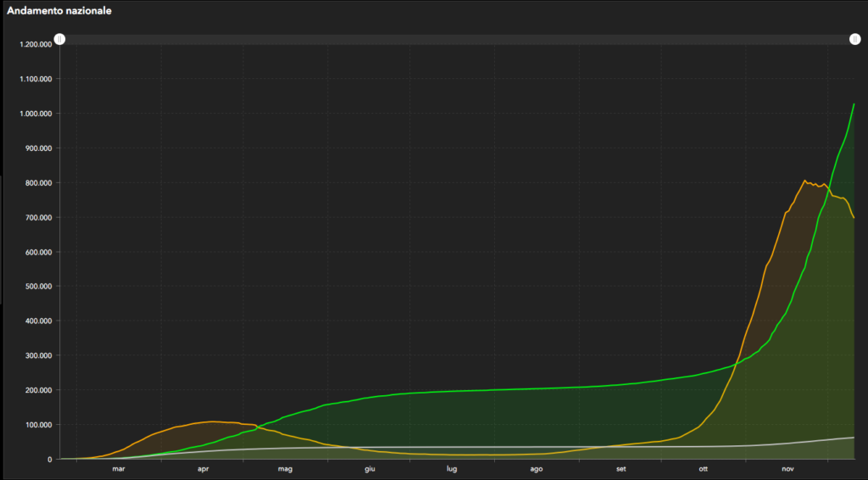Image resolution: width=868 pixels, height=480 pixels.
Task: Click the right range slider handle
Action: [x=854, y=40]
